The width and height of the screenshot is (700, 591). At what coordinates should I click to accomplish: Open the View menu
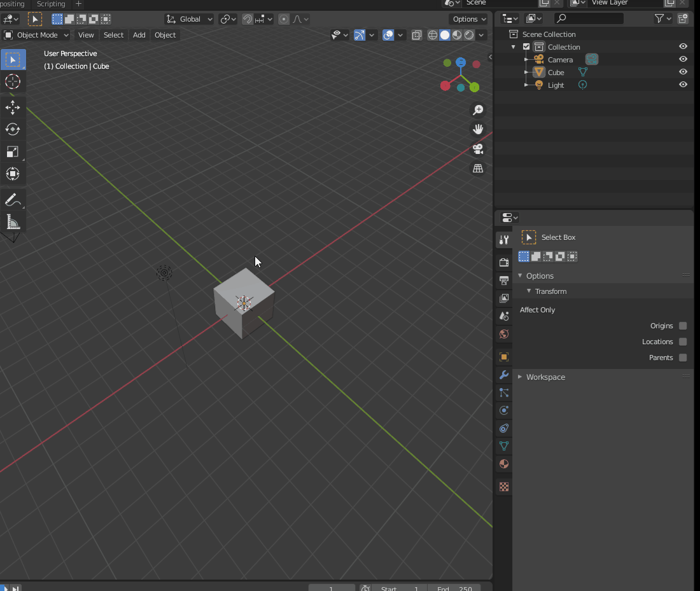coord(86,35)
